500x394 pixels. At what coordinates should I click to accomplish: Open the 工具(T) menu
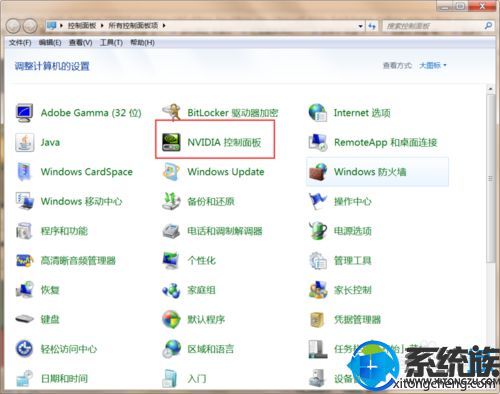coord(111,43)
